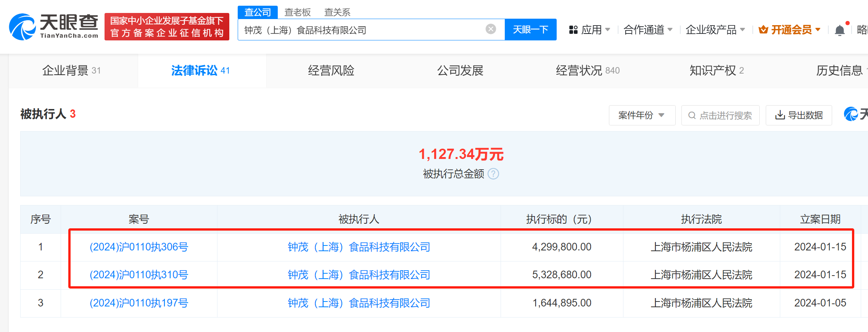Click the notification bell icon
Image resolution: width=868 pixels, height=332 pixels.
839,30
